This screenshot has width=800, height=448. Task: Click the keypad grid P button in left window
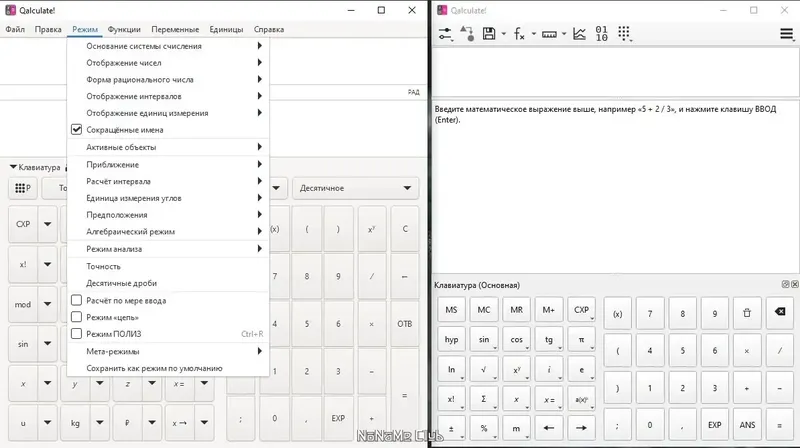[x=23, y=188]
